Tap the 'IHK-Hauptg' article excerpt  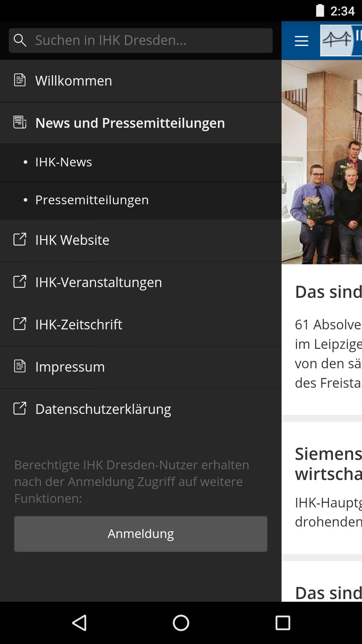coord(328,512)
